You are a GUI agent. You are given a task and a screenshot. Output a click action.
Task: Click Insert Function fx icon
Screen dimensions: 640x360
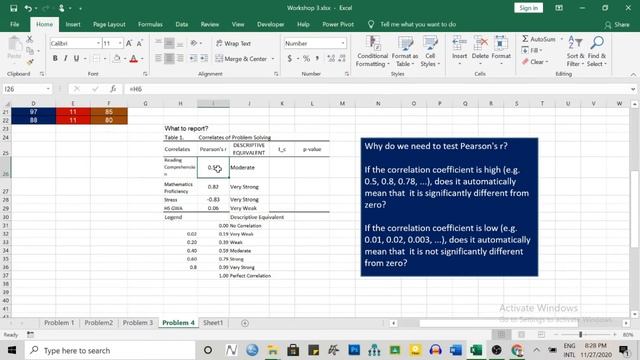[x=113, y=89]
